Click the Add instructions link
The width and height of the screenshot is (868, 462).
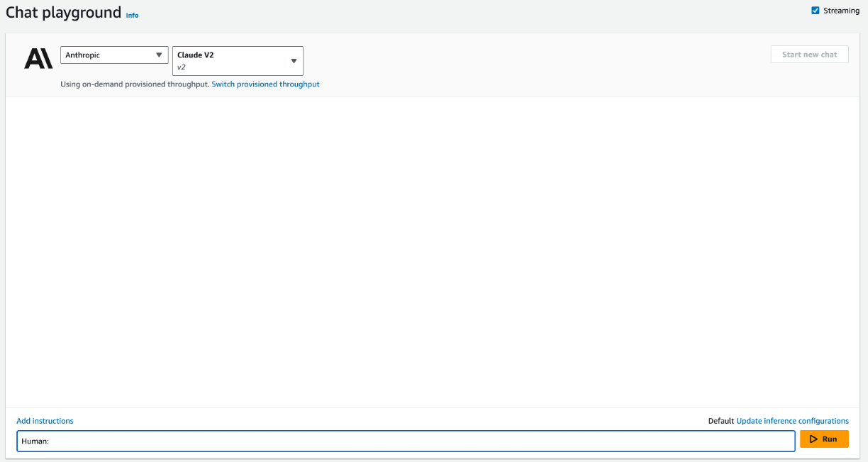(x=45, y=421)
